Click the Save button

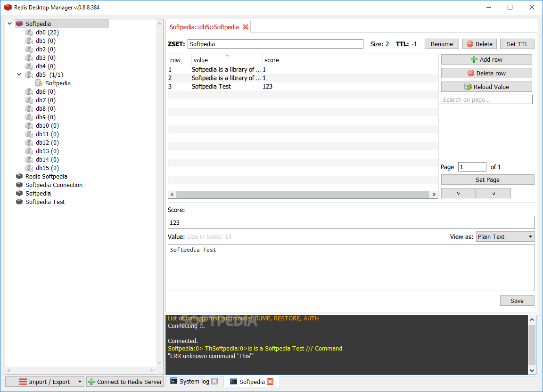[517, 301]
